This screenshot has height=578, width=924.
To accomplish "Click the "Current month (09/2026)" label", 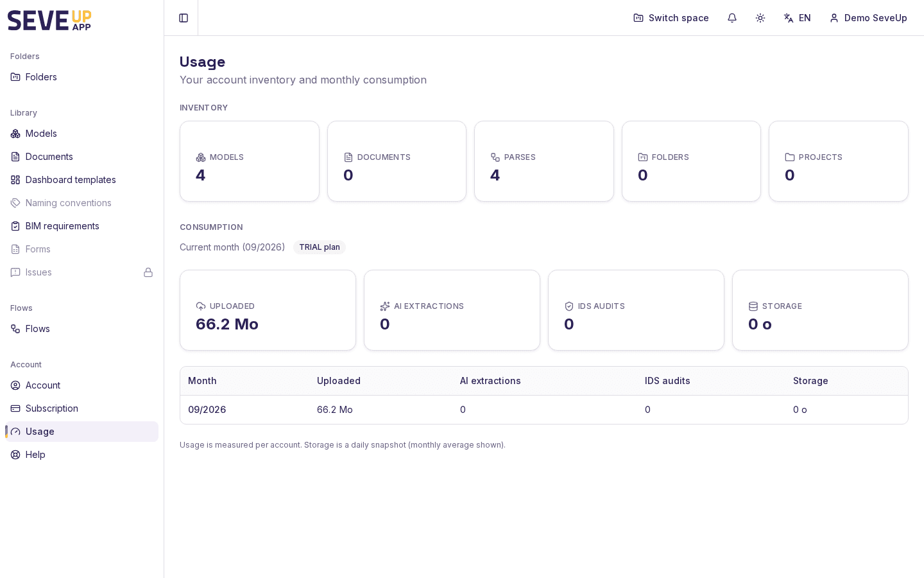I will click(232, 247).
